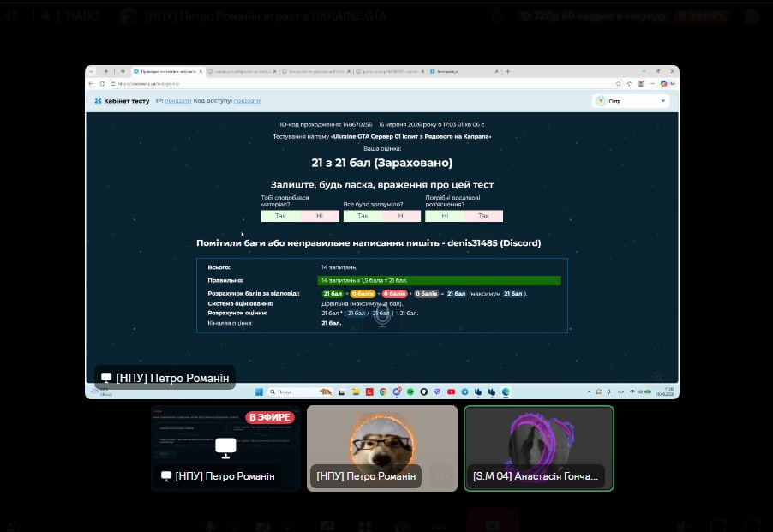Open the red L app on the taskbar
This screenshot has height=532, width=773.
(x=369, y=392)
